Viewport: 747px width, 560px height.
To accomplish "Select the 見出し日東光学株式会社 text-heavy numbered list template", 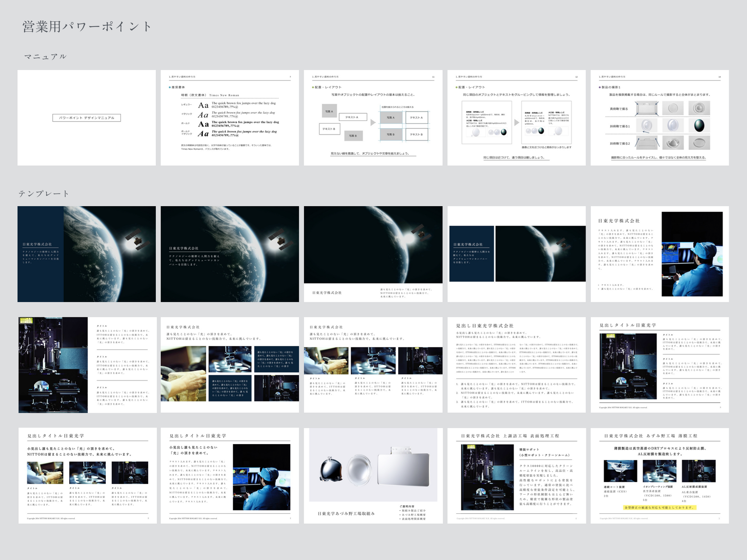I will [517, 365].
